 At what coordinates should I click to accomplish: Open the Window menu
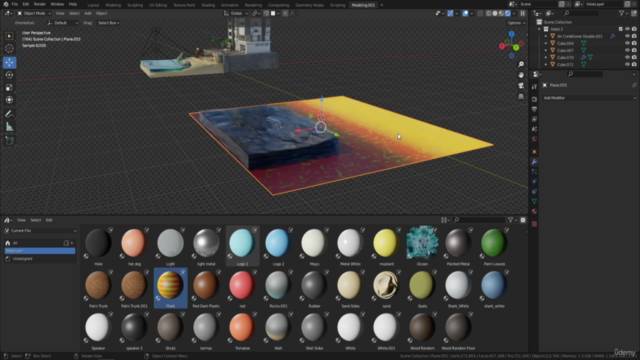[x=57, y=4]
